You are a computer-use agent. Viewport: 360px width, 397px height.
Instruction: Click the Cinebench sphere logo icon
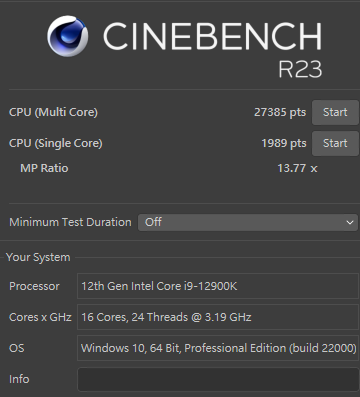(68, 36)
